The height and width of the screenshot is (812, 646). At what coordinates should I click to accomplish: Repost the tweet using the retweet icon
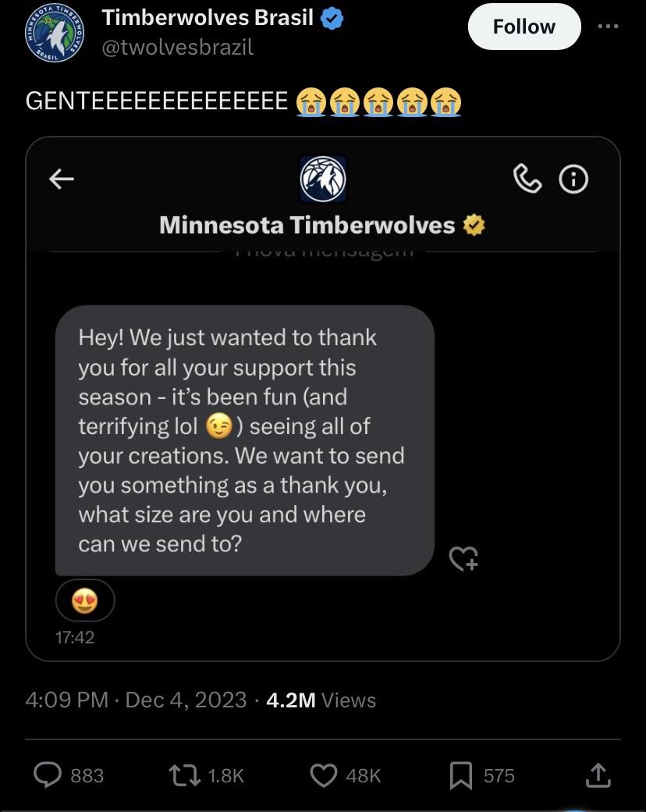183,775
